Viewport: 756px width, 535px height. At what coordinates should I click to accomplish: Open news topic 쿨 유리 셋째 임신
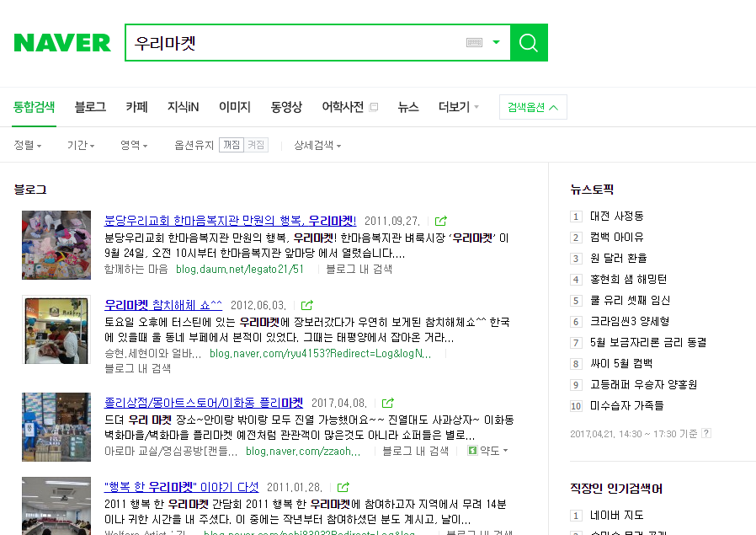pyautogui.click(x=631, y=301)
